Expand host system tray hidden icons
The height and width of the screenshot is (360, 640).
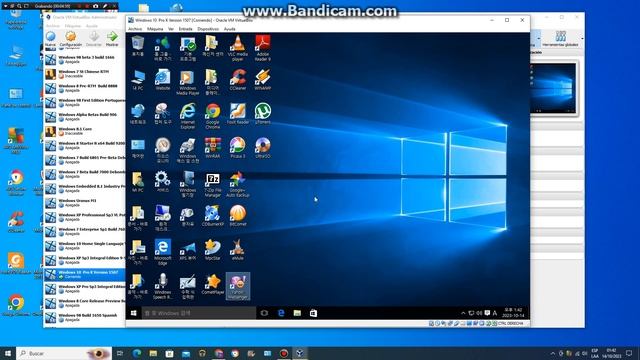553,353
